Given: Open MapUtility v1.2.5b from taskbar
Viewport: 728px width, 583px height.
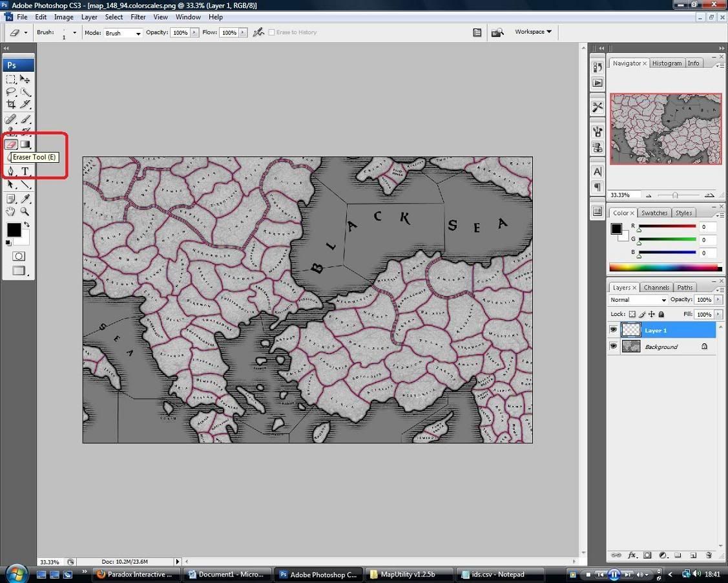Looking at the screenshot, I should click(x=409, y=574).
